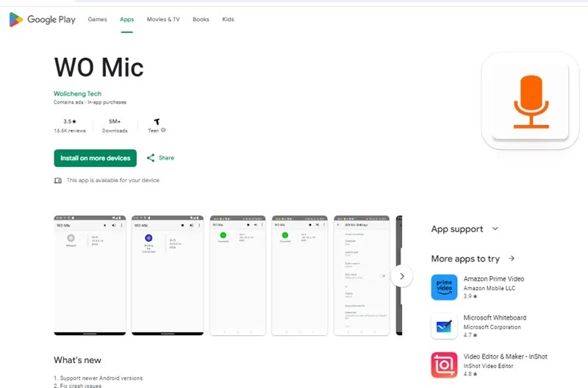Click 'This app is available for your device'

[113, 180]
